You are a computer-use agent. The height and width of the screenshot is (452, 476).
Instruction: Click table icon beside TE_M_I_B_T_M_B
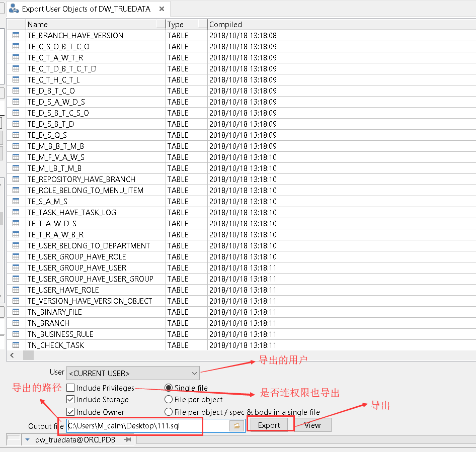coord(16,168)
